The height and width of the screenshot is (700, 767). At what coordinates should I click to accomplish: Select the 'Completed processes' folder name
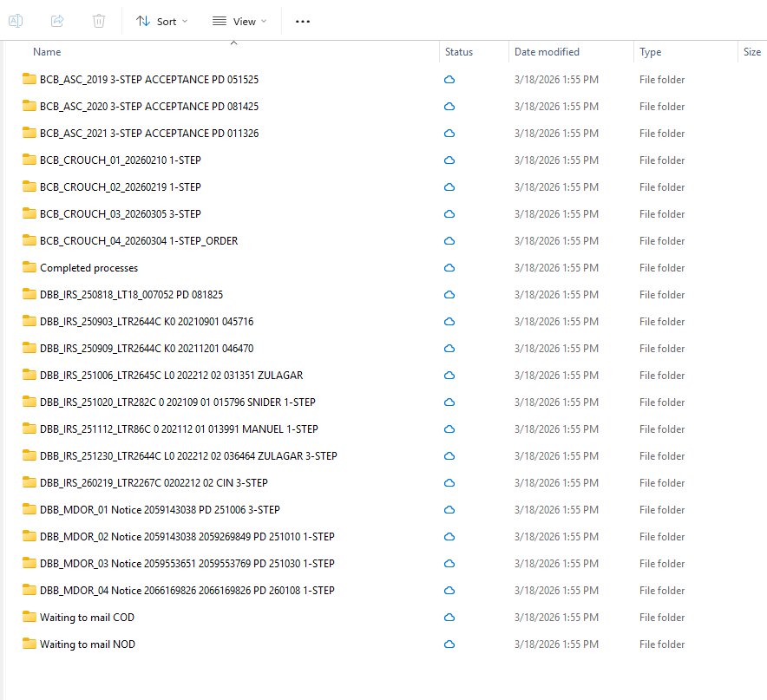point(89,268)
